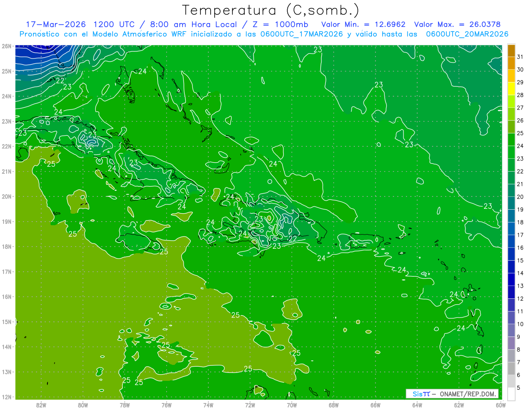Click the '78W' longitude axis label
This screenshot has height=411, width=532.
(125, 405)
